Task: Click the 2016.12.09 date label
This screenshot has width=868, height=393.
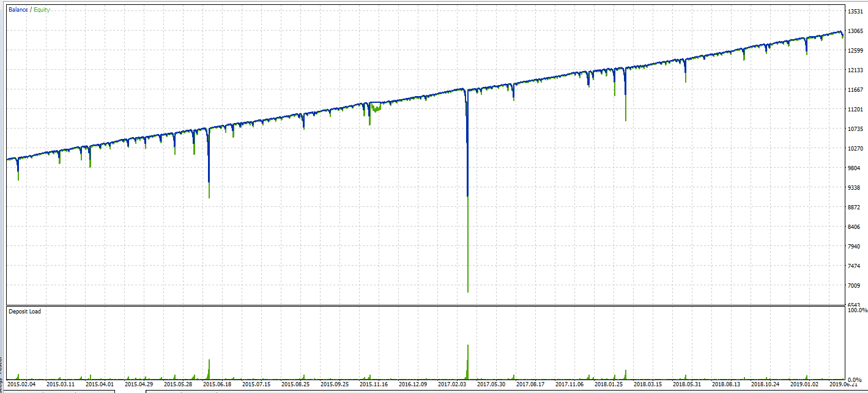Action: pos(414,384)
